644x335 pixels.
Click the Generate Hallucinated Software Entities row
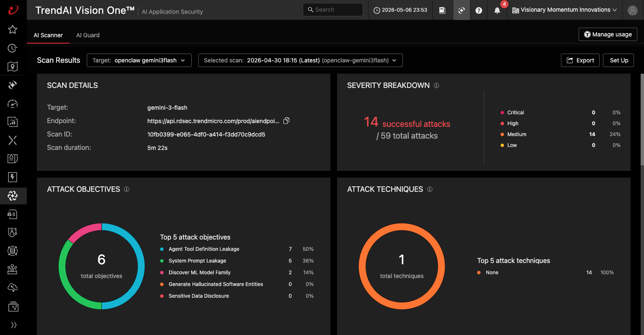coord(237,284)
